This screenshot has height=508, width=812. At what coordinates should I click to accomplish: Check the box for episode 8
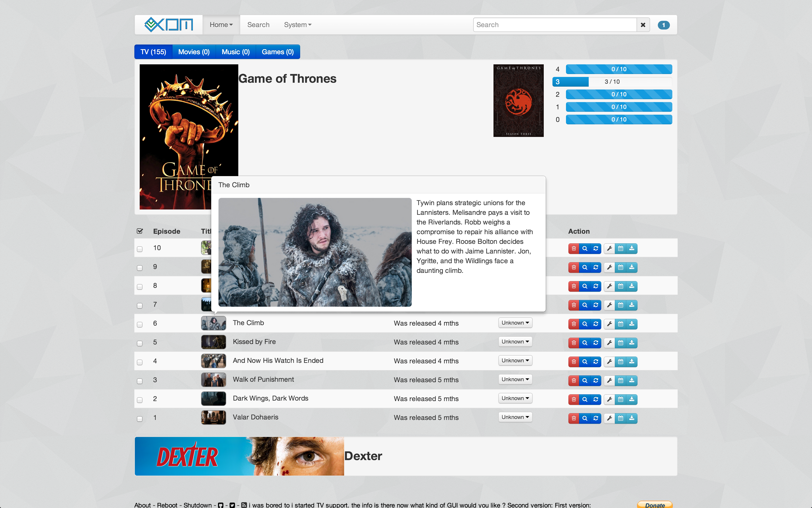point(140,287)
